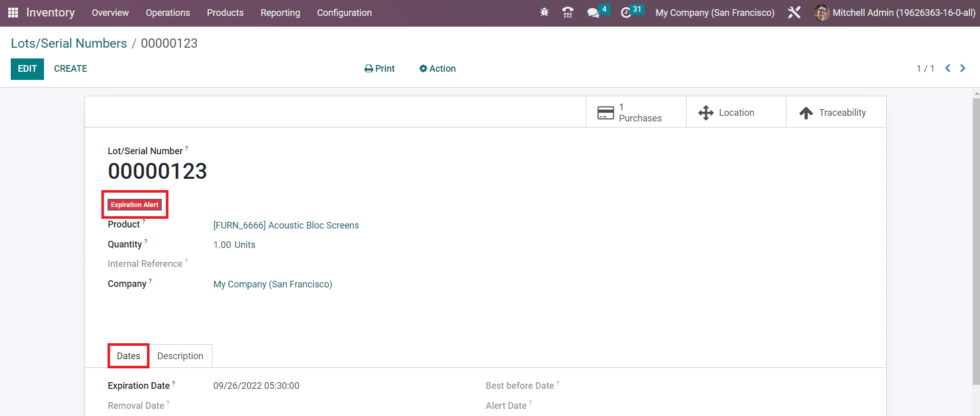Open the Action dropdown

tap(437, 69)
